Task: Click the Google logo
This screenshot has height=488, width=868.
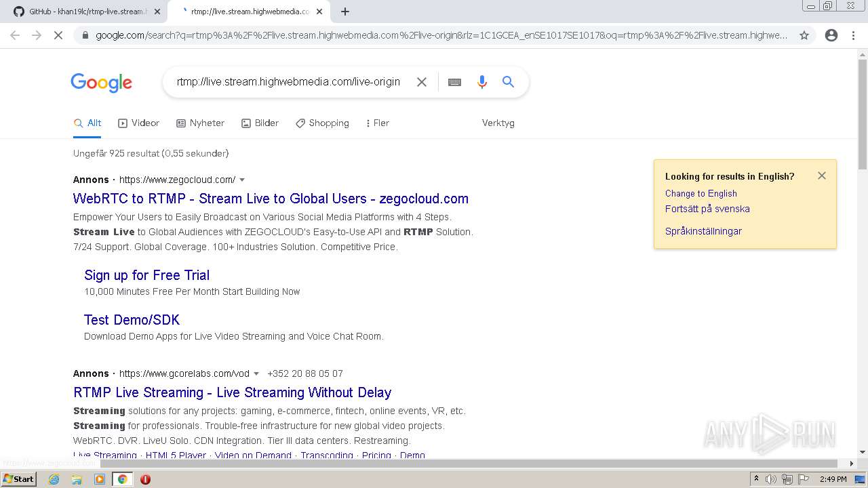Action: [x=102, y=83]
